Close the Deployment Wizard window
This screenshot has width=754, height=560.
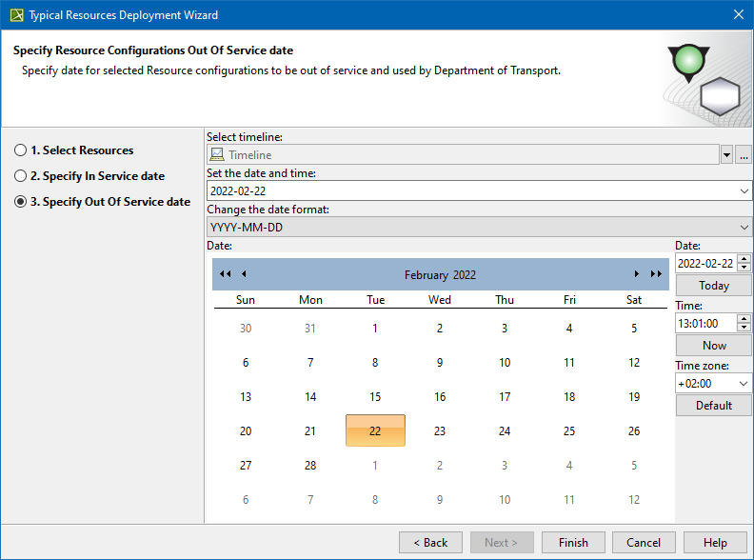point(738,14)
